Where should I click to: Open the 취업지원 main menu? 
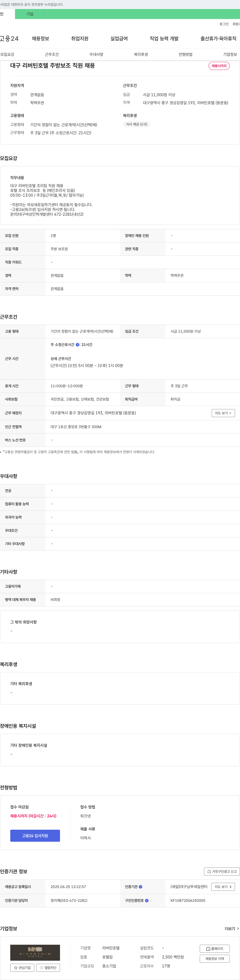pos(80,38)
